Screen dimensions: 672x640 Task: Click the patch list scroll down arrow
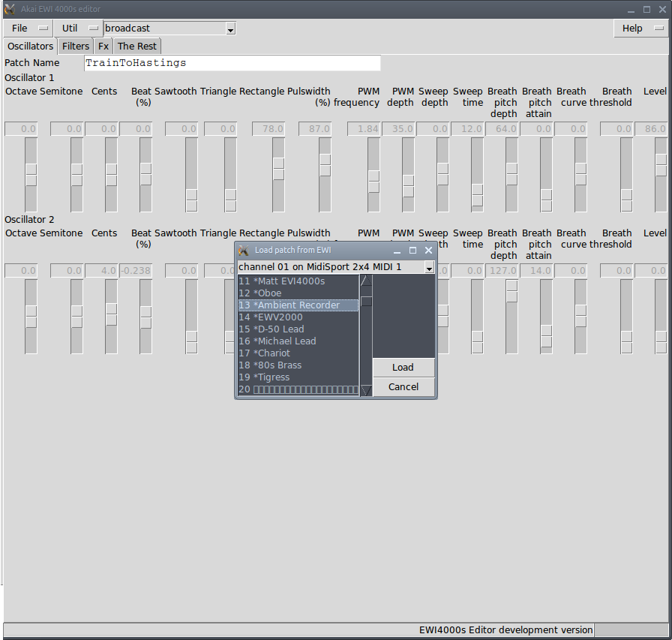point(367,390)
